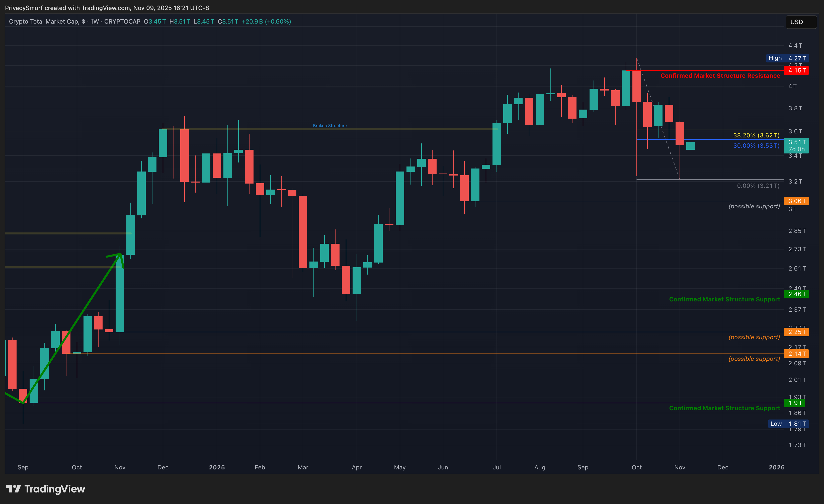Viewport: 824px width, 504px height.
Task: Select the green 1.9T support price label
Action: coord(795,403)
